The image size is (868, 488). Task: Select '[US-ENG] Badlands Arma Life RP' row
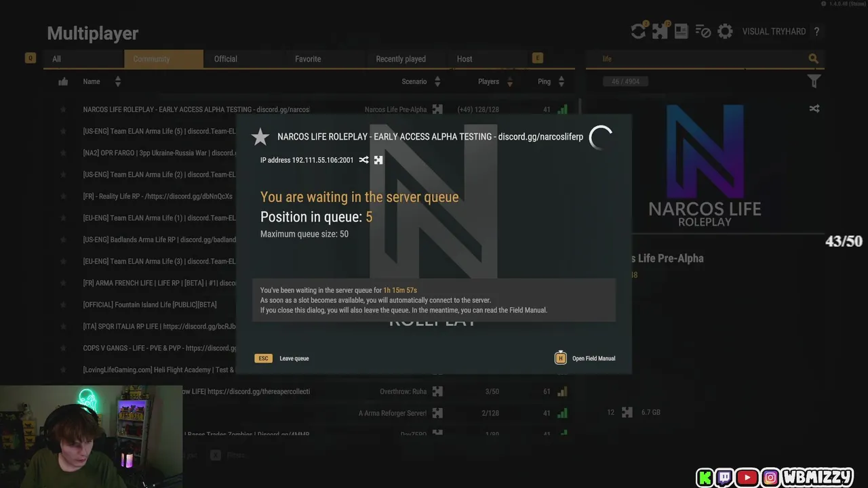(159, 239)
